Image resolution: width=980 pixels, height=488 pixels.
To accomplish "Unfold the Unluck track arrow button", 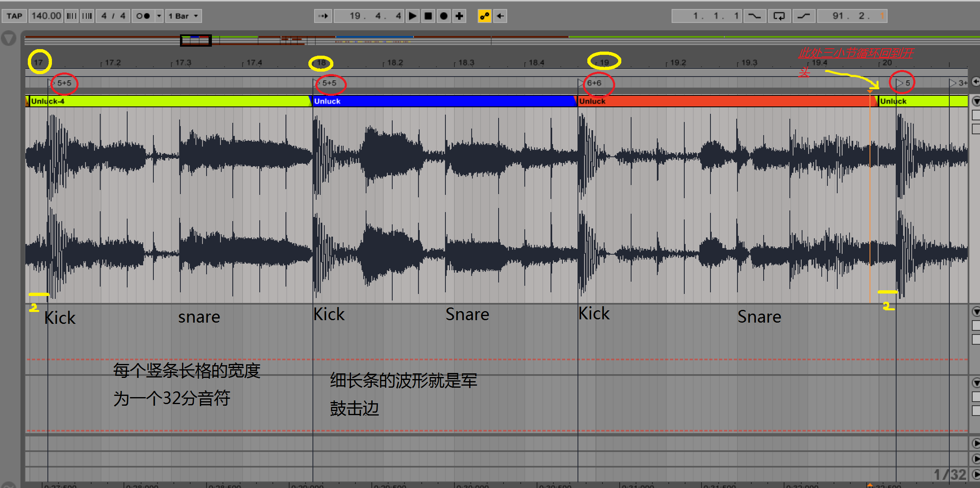I will (x=976, y=101).
